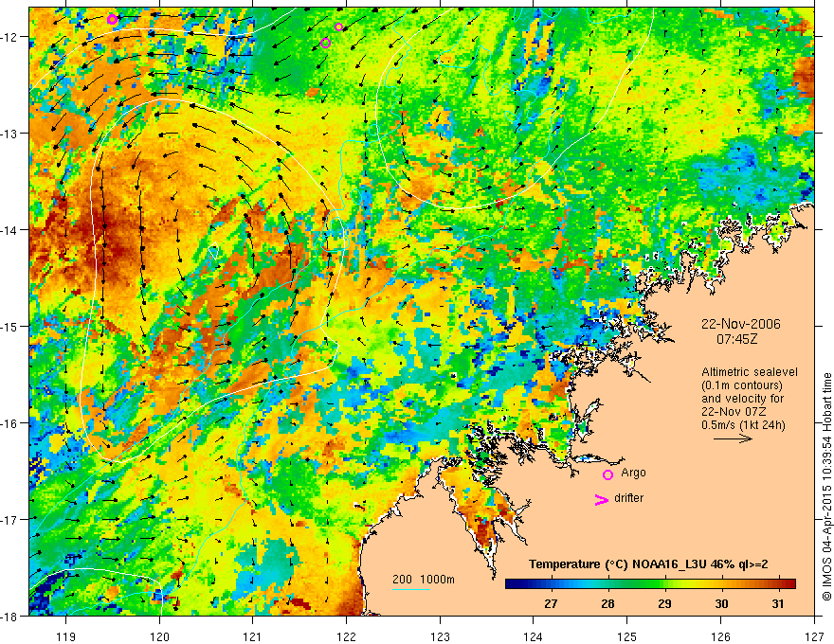
Task: Click the longitude axis label 125
Action: pos(627,636)
